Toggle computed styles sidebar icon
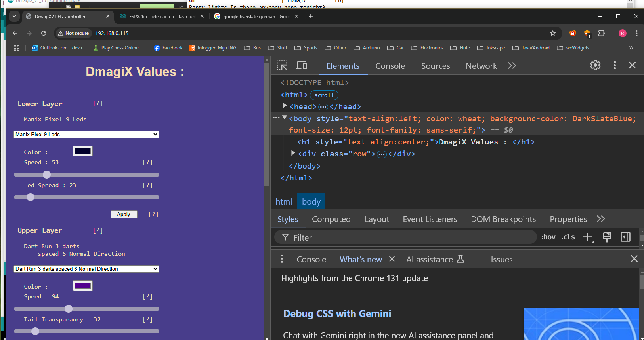The height and width of the screenshot is (340, 644). tap(625, 237)
